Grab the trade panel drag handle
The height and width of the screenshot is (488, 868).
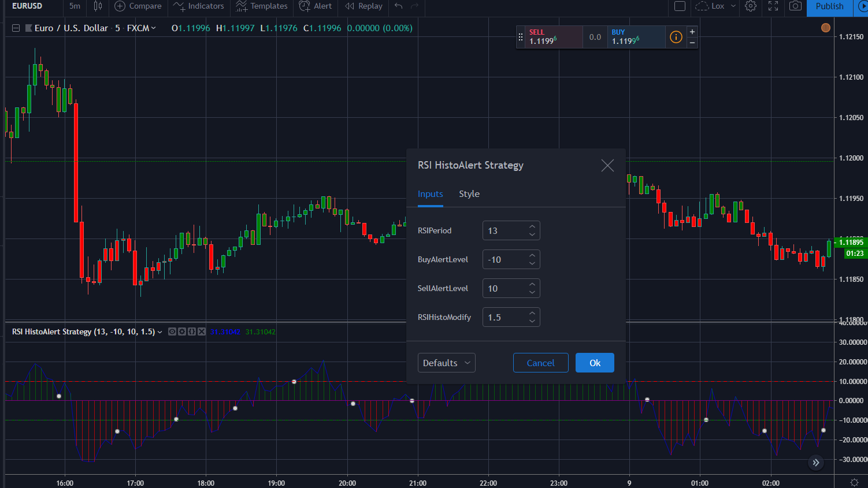[x=521, y=37]
